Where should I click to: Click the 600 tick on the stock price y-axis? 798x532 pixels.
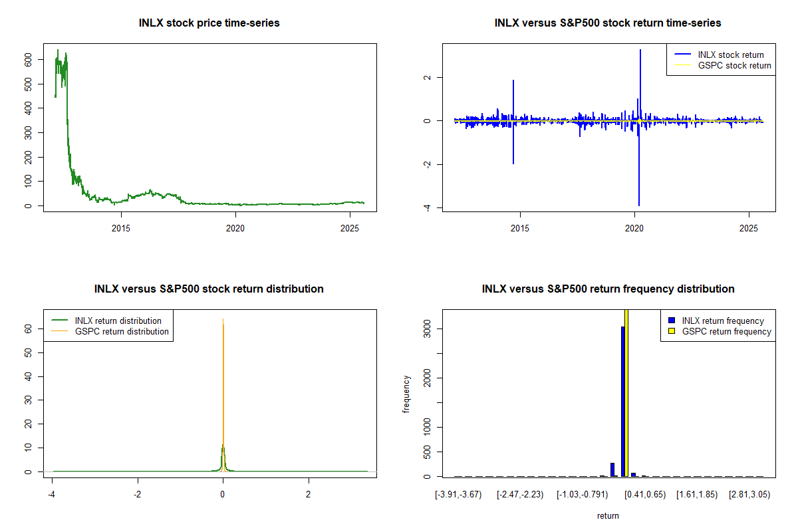point(29,61)
